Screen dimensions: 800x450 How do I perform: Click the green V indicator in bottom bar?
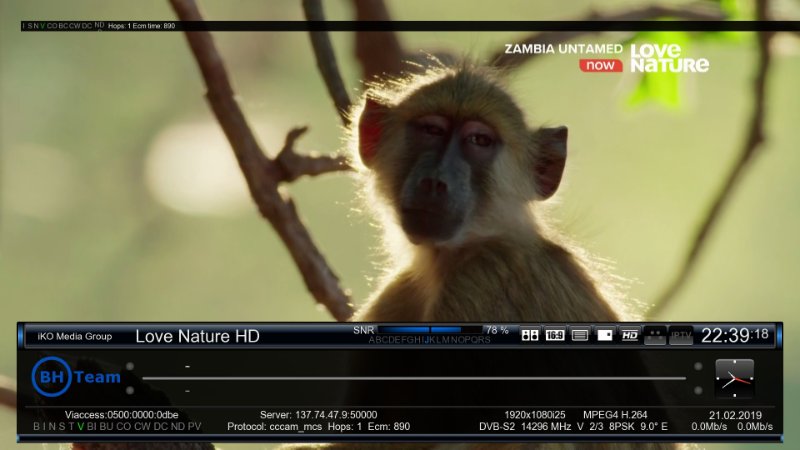click(x=81, y=427)
